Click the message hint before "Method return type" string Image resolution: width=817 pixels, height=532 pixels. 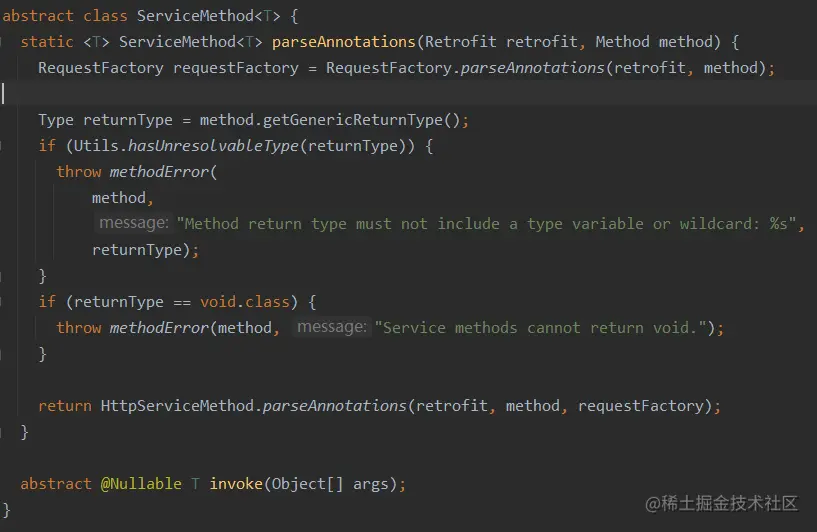(x=134, y=223)
